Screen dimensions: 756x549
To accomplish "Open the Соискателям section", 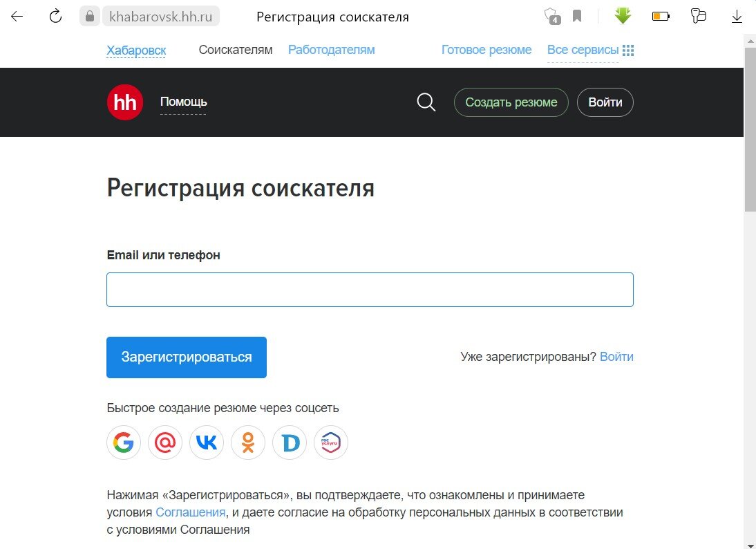I will (235, 49).
